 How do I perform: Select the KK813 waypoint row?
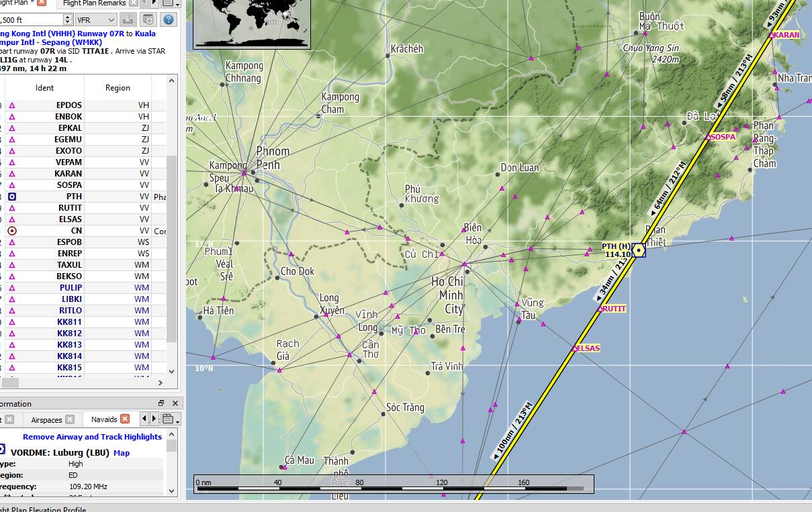tap(83, 345)
